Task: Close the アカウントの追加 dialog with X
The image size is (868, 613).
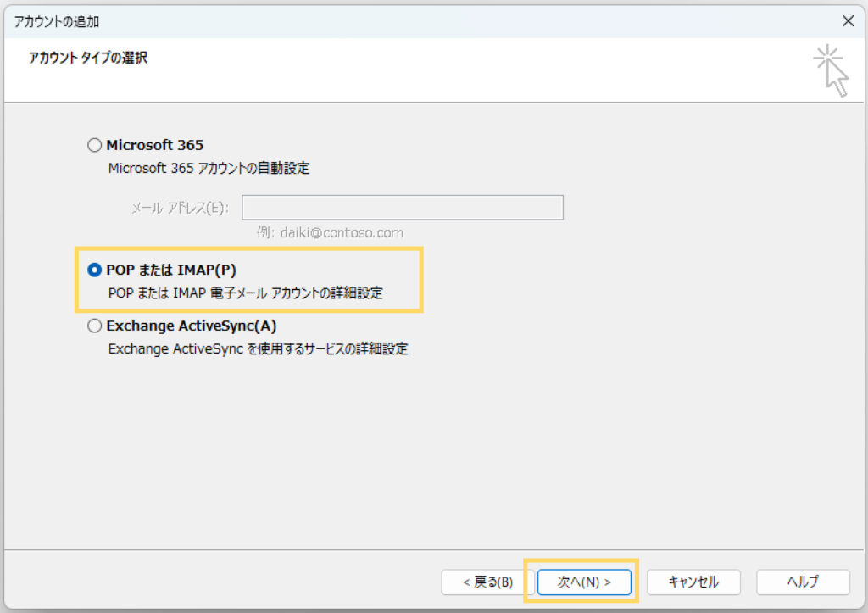Action: [x=846, y=20]
